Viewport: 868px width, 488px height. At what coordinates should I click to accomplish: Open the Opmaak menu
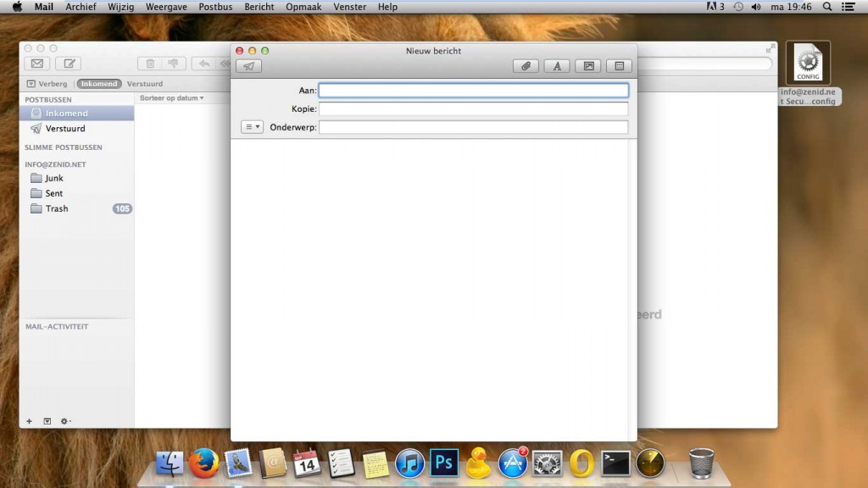[x=303, y=7]
